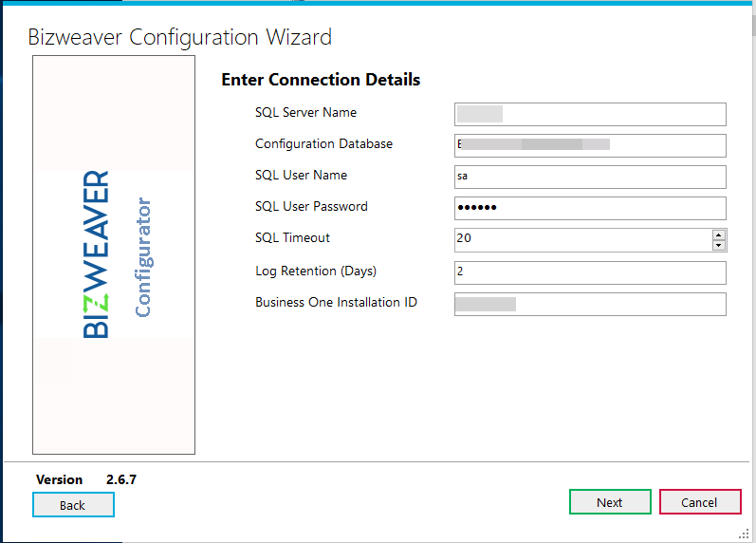
Task: Select the SQL User Name field
Action: (x=590, y=177)
